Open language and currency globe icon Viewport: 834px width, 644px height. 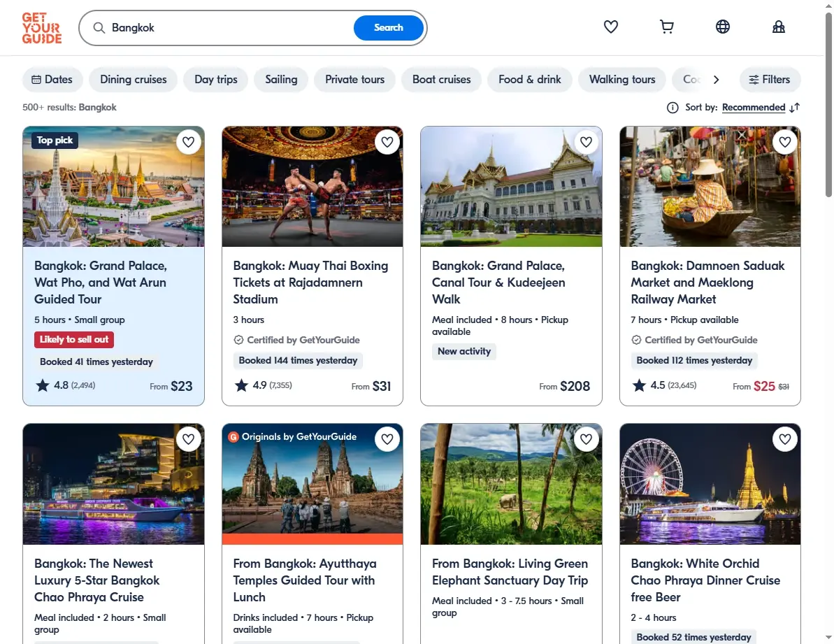click(x=722, y=27)
